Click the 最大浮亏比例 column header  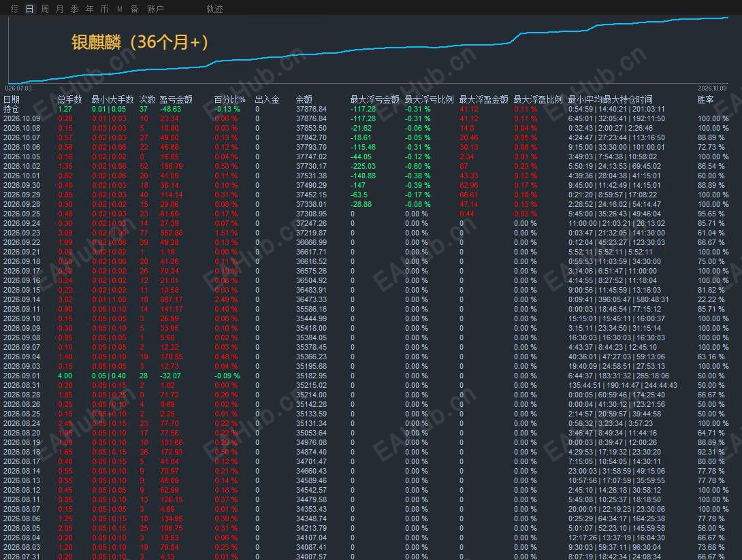pos(430,99)
